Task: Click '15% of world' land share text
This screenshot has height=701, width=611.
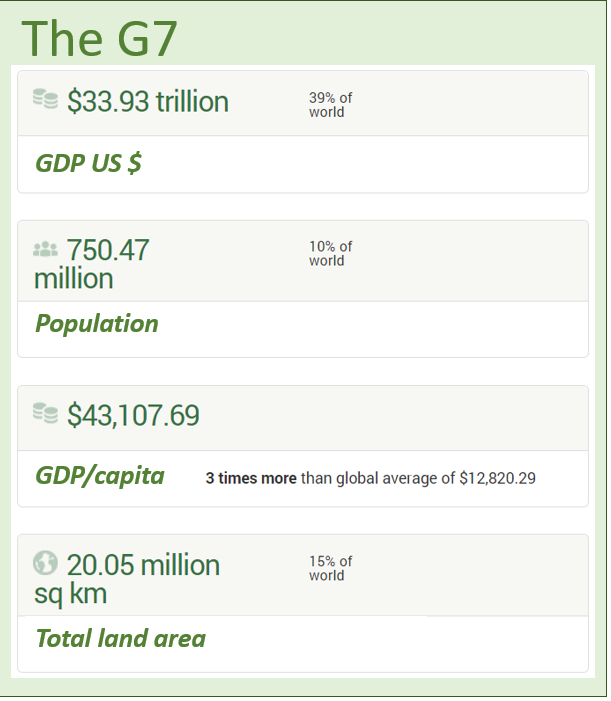Action: [330, 568]
